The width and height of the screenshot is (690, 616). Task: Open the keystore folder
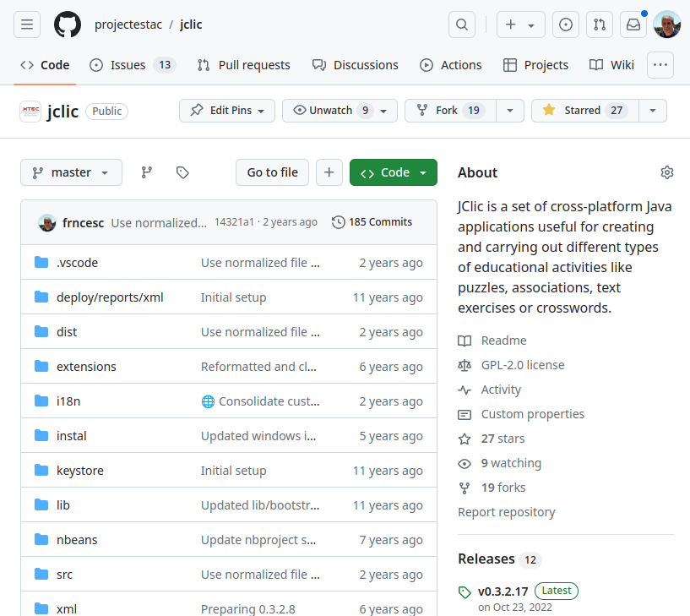(x=80, y=471)
